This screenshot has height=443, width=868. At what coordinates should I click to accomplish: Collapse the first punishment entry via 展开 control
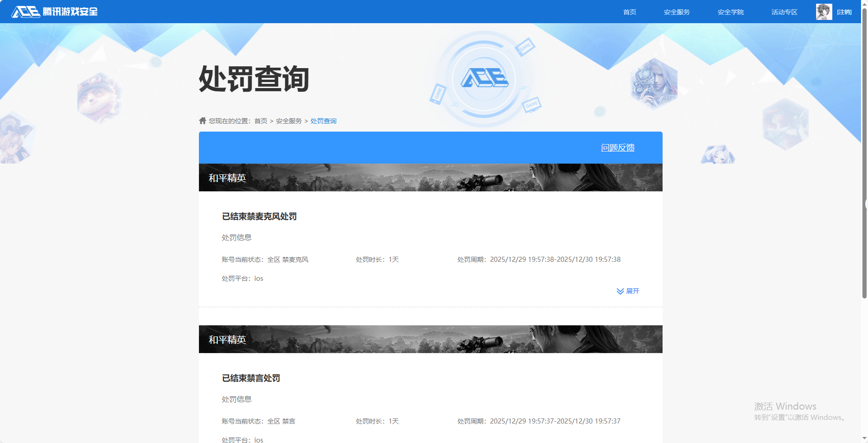click(x=632, y=291)
